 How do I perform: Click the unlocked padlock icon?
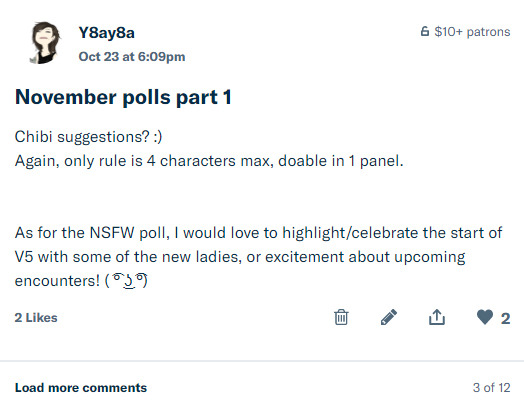click(x=424, y=31)
